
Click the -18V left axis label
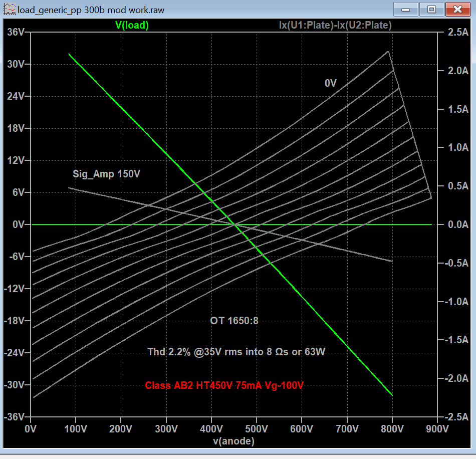(x=14, y=321)
